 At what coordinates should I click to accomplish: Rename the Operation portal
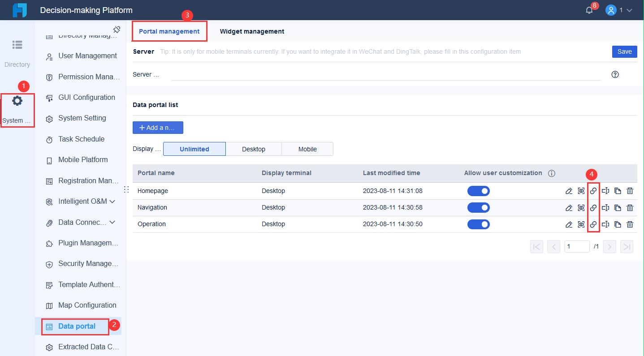605,224
